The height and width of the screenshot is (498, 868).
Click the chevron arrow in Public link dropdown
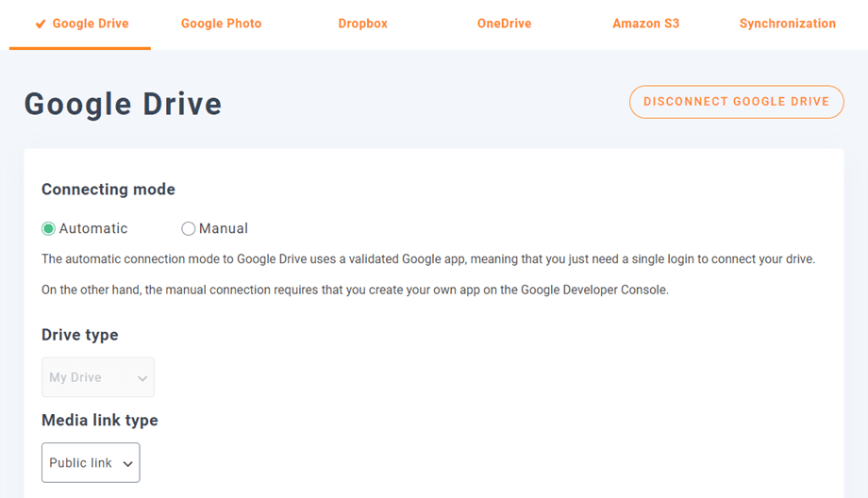coord(127,464)
